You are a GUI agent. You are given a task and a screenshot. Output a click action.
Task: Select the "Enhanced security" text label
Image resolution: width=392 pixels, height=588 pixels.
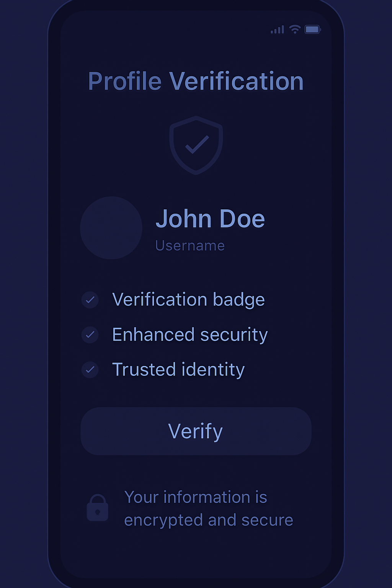(x=190, y=335)
